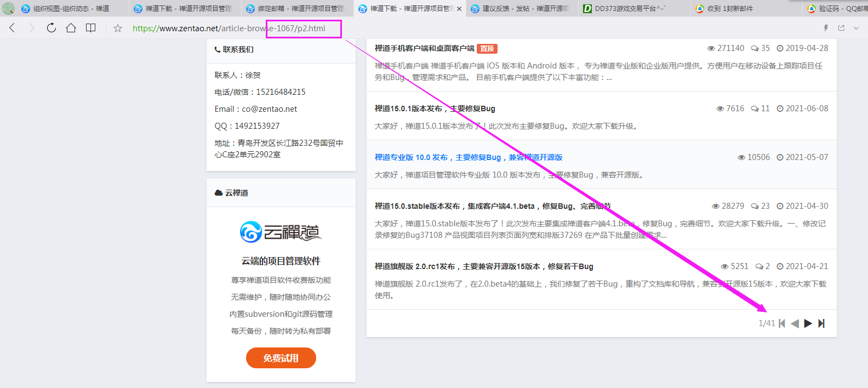Screen dimensions: 868x388
Task: Go to the first page of pagination
Action: click(x=782, y=323)
